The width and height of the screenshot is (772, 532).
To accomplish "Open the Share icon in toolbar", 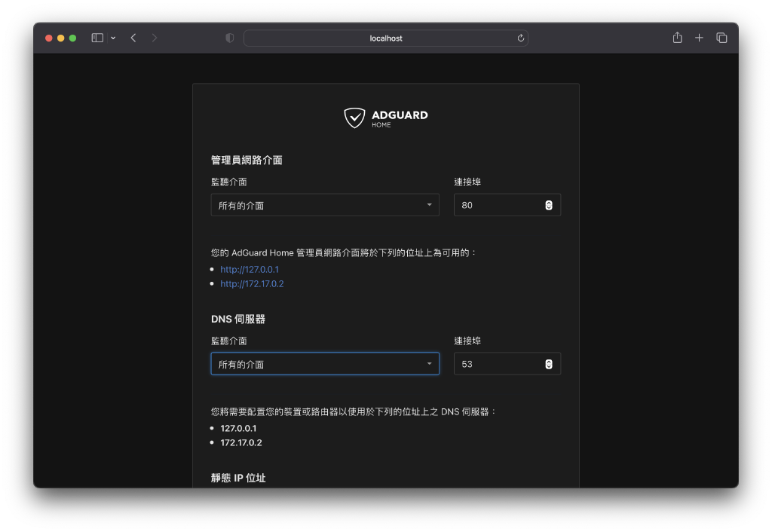I will 678,38.
